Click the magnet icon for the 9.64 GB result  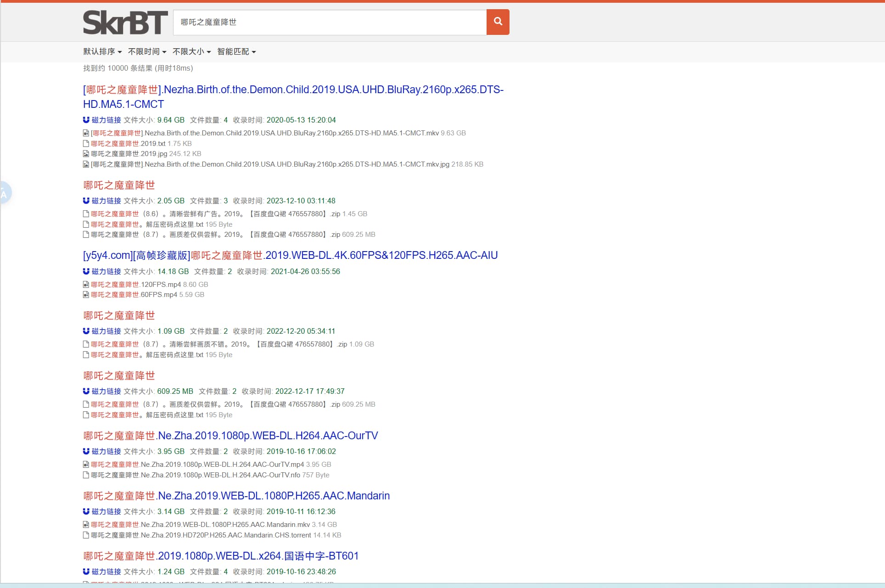tap(86, 120)
